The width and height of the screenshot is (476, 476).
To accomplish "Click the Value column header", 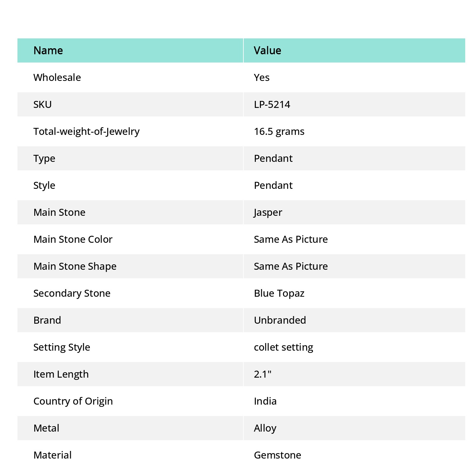I will click(x=268, y=50).
